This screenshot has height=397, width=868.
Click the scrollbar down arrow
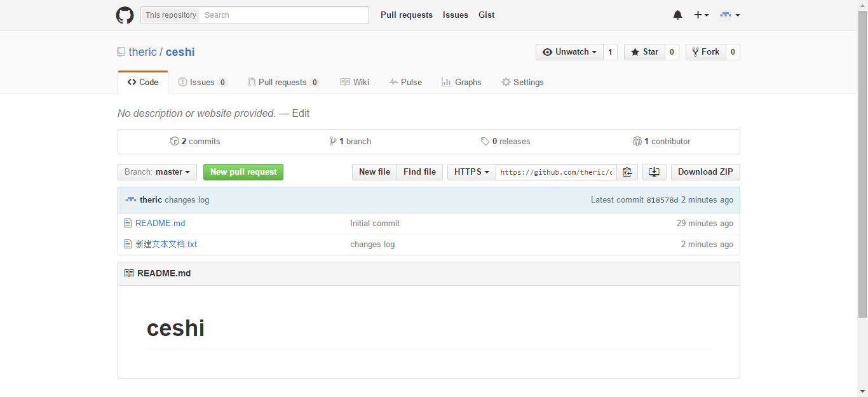click(x=862, y=391)
